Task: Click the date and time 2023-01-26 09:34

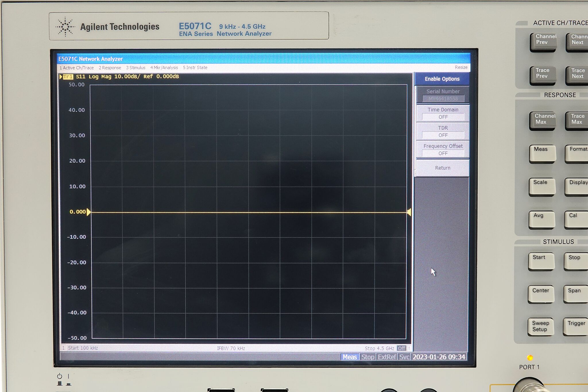Action: point(439,357)
